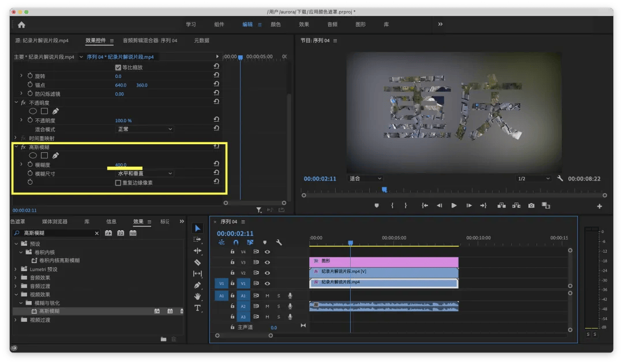Click the 模糊度 value 400.0
623x364 pixels.
(121, 164)
